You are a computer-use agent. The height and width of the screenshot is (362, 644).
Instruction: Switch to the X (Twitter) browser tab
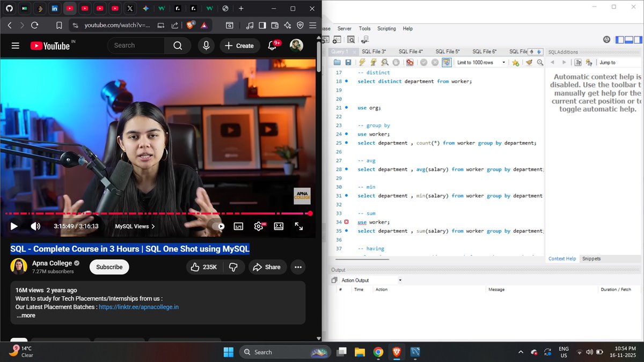130,9
